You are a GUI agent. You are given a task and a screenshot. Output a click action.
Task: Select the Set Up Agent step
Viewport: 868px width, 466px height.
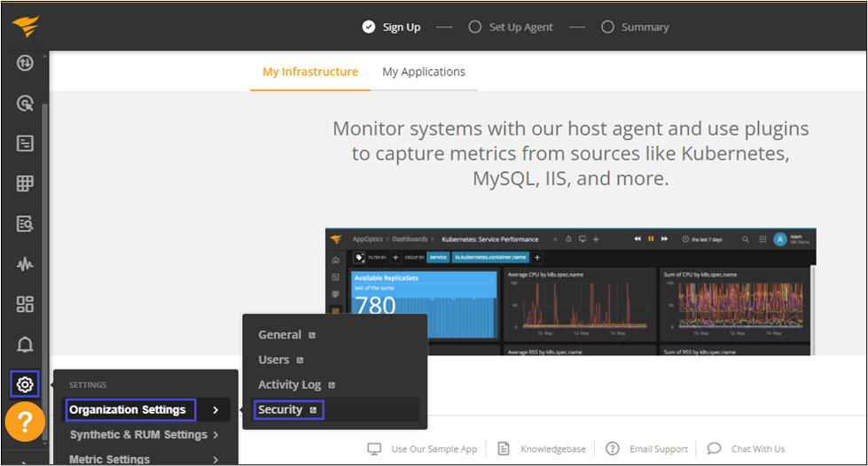coord(511,27)
